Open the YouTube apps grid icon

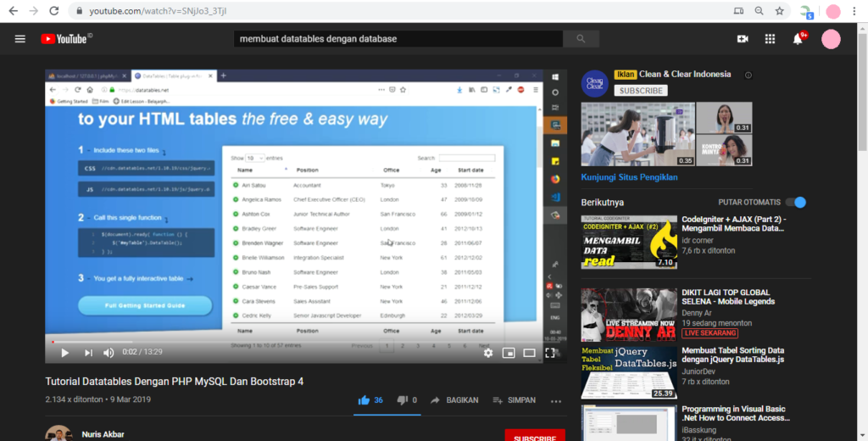(x=770, y=39)
